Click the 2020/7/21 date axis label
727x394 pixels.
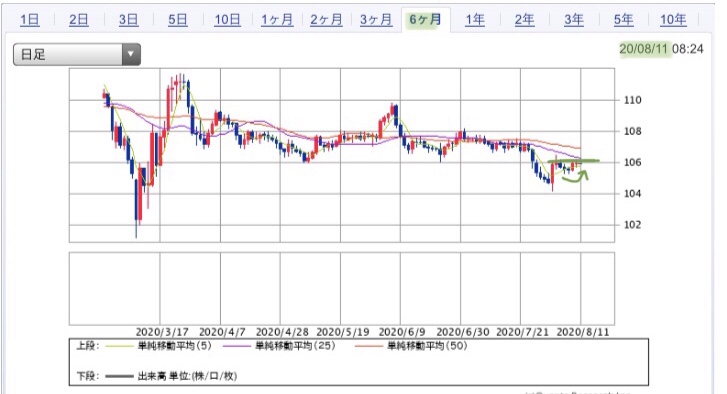tap(522, 332)
